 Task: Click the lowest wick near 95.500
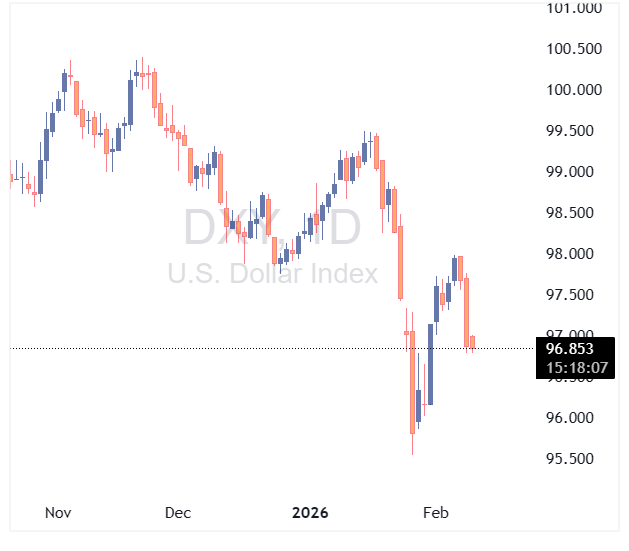[412, 448]
